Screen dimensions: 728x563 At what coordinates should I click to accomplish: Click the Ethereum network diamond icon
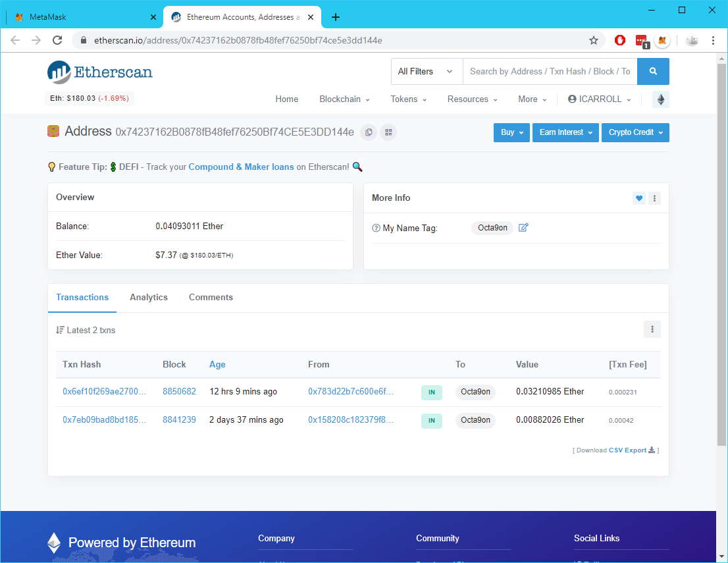coord(661,99)
